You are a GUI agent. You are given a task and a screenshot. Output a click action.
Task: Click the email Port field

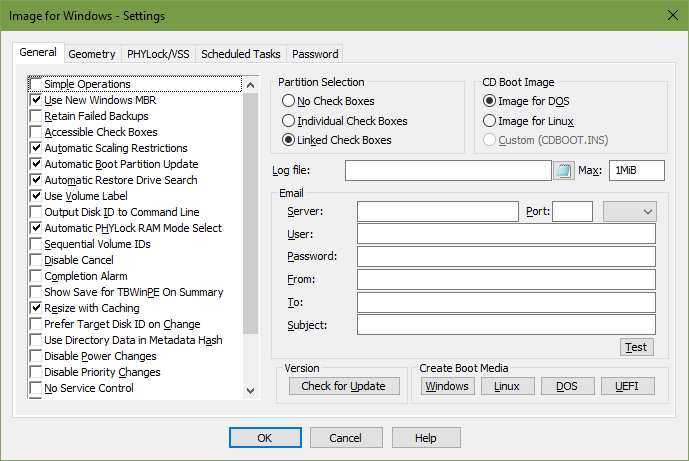click(572, 211)
